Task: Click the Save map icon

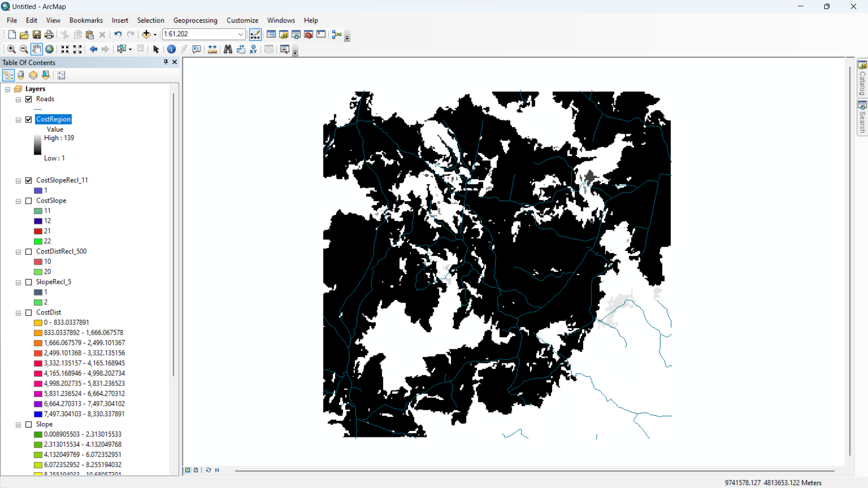Action: tap(37, 34)
